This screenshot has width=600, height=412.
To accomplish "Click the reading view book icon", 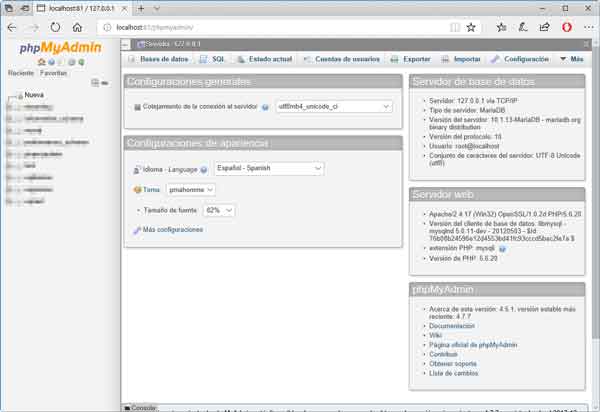I will pos(455,28).
